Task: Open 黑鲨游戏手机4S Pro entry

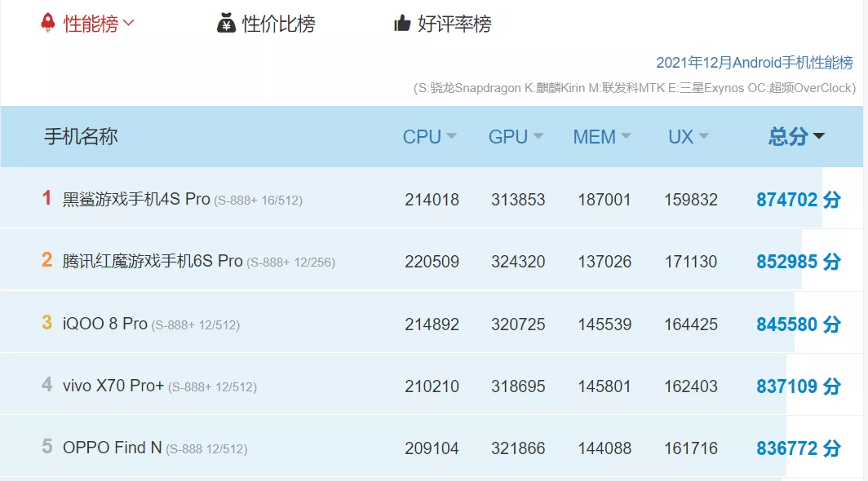Action: 136,199
